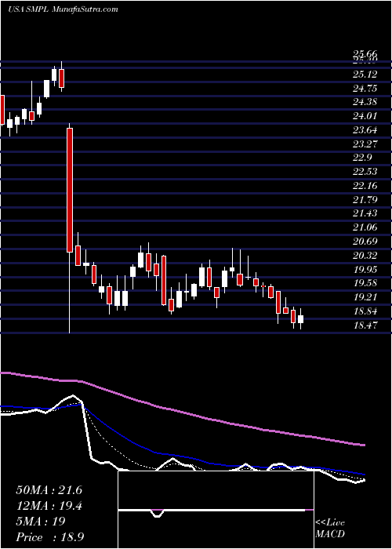392x549 pixels.
Task: Select the 25.66 price axis label
Action: tap(365, 54)
